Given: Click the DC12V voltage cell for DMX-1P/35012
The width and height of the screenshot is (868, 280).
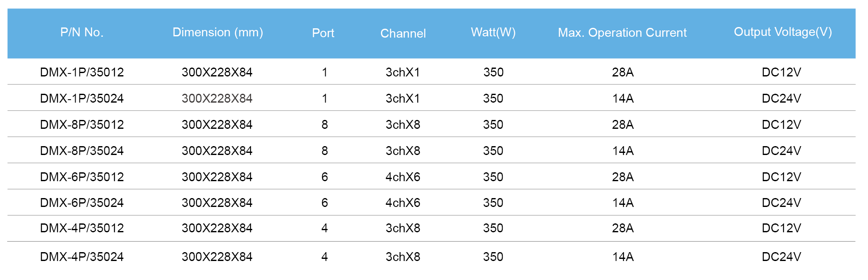Looking at the screenshot, I should [781, 72].
